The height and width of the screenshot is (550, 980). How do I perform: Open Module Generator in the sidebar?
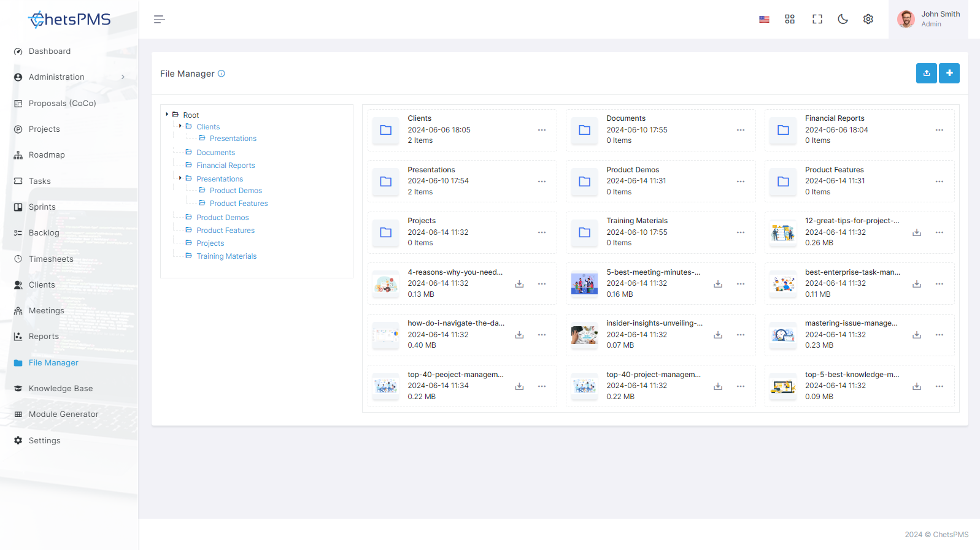click(64, 414)
